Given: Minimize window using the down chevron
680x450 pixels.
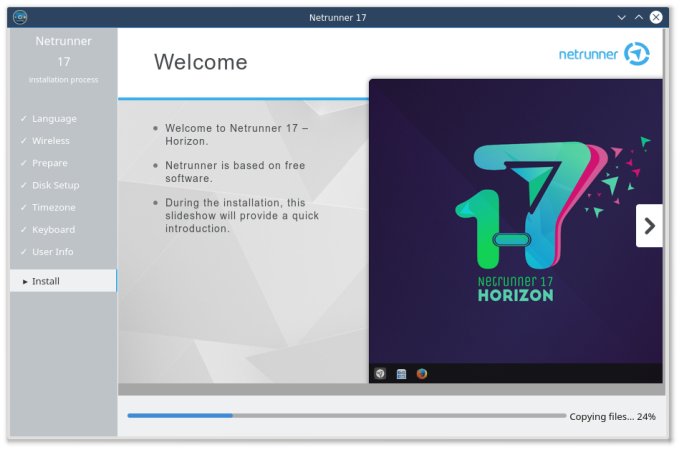Looking at the screenshot, I should pos(621,17).
